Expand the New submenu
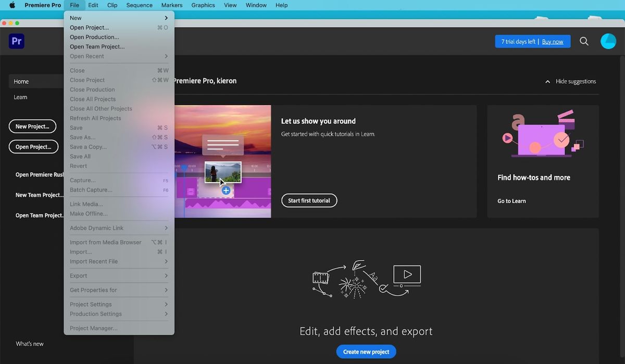The image size is (625, 364). (76, 17)
